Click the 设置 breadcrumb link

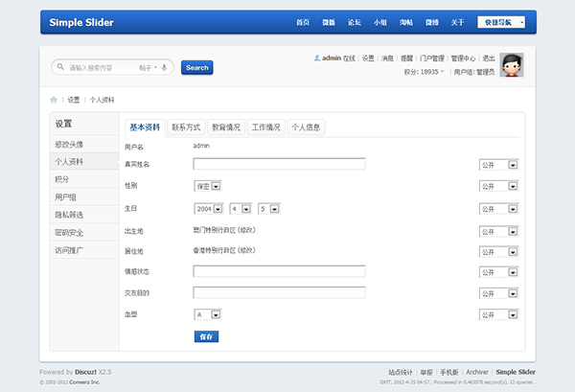74,100
